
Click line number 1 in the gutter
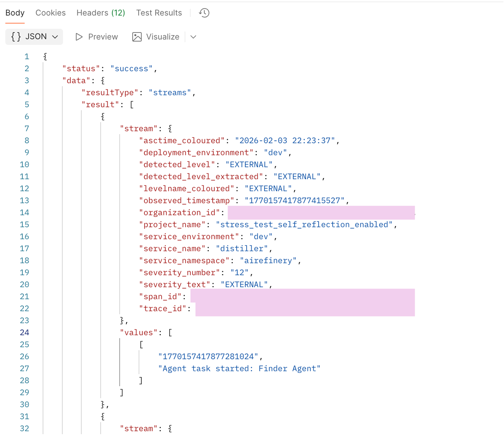[x=27, y=56]
